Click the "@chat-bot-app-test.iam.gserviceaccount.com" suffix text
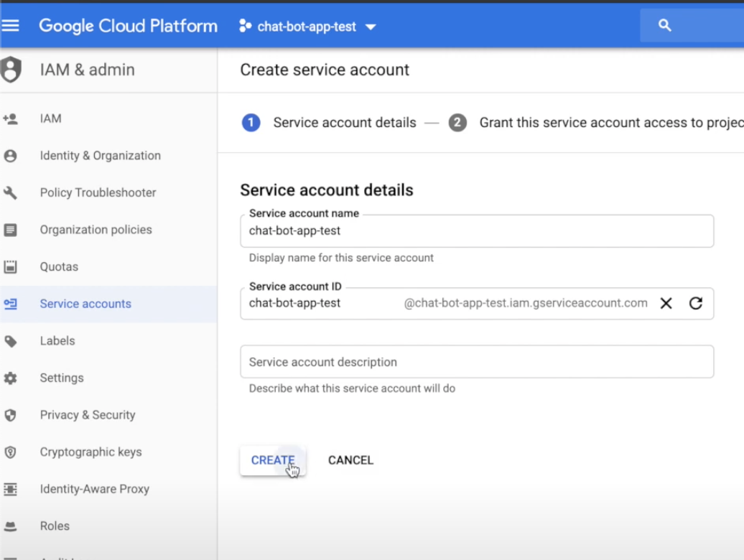This screenshot has width=744, height=560. 525,303
